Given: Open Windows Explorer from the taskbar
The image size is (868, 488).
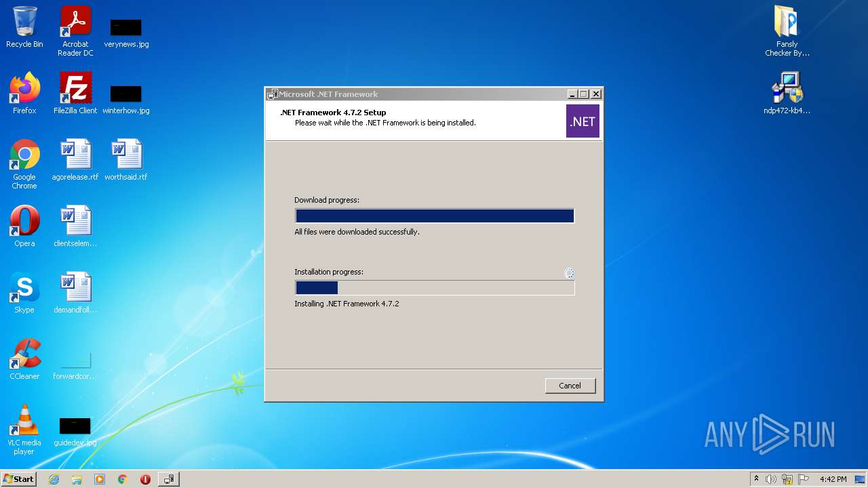Looking at the screenshot, I should (x=77, y=479).
